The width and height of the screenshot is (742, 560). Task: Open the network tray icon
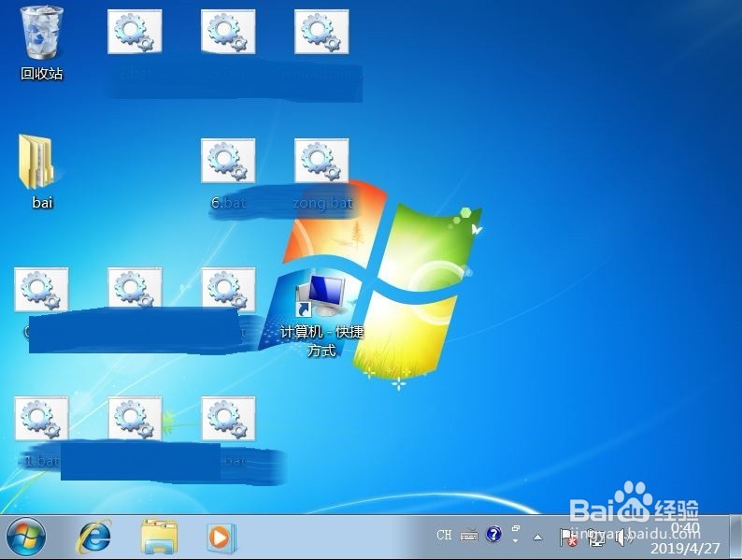(595, 538)
